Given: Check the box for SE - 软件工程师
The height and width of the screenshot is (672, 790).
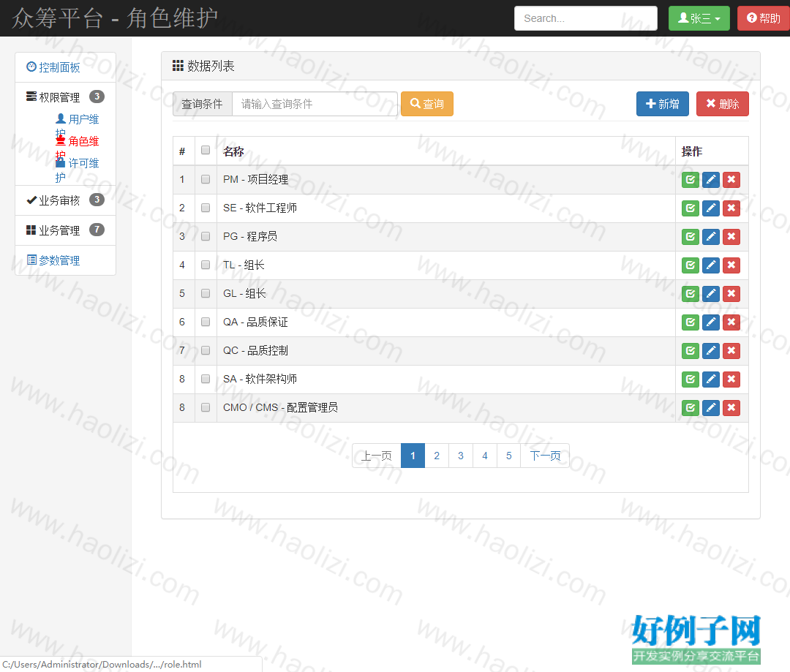Looking at the screenshot, I should pyautogui.click(x=206, y=208).
